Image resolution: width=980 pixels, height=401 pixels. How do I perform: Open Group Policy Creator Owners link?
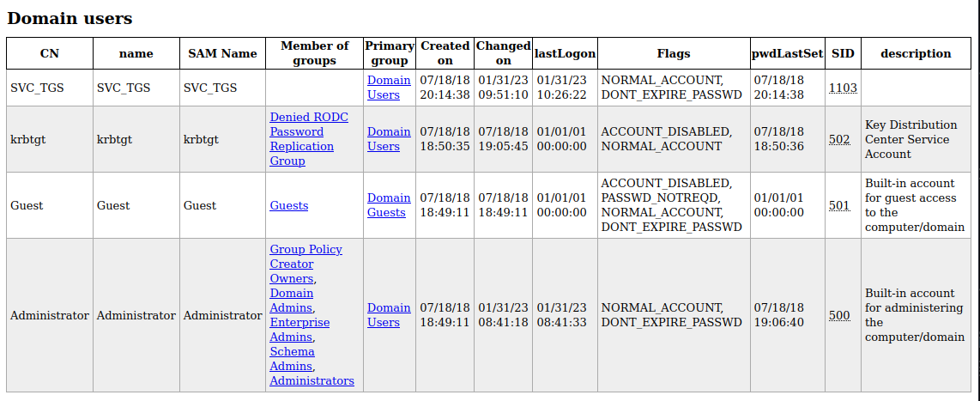tap(305, 264)
